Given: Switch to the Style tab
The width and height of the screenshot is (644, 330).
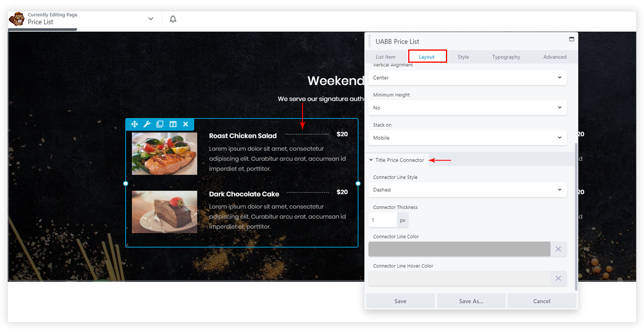Looking at the screenshot, I should [x=463, y=57].
